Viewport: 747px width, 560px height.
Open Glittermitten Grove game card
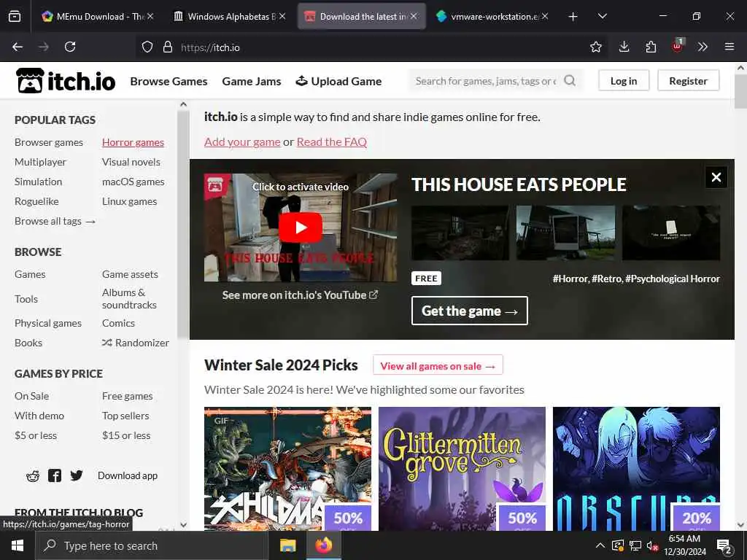coord(462,469)
